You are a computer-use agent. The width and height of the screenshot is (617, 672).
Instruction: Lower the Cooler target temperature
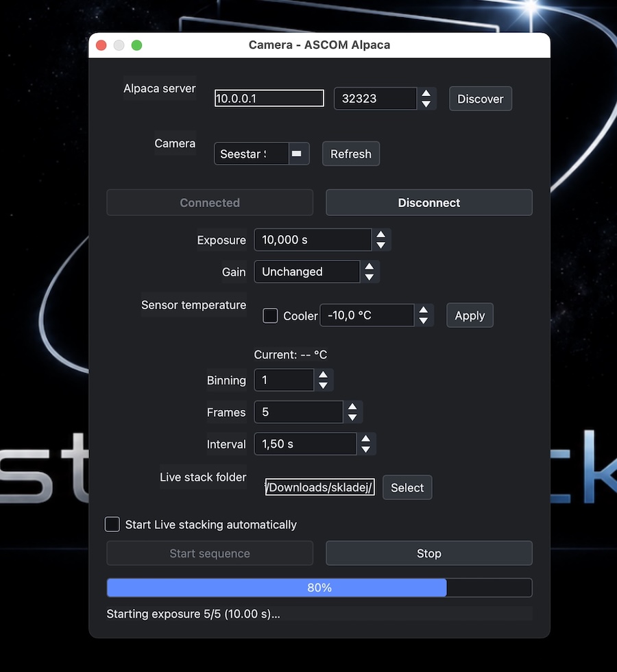[x=424, y=321]
